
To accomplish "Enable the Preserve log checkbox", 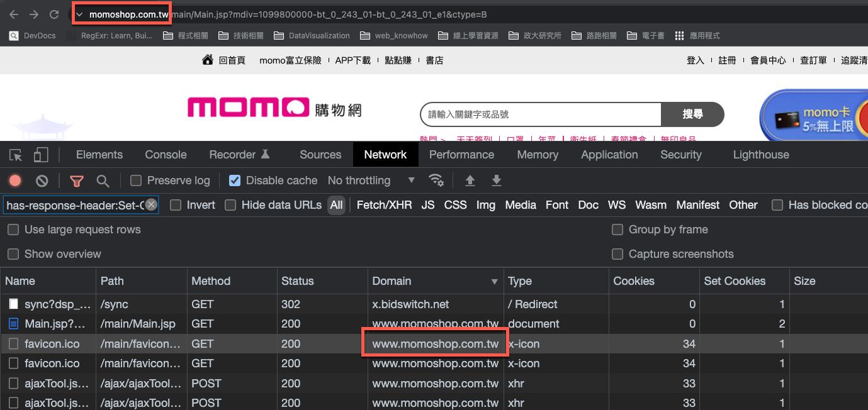I will (x=135, y=181).
